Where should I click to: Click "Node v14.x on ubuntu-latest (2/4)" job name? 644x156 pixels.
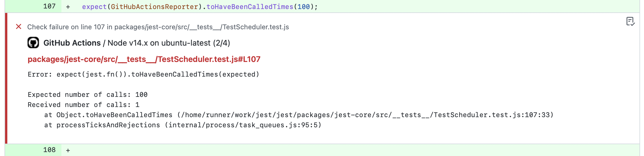(x=168, y=43)
